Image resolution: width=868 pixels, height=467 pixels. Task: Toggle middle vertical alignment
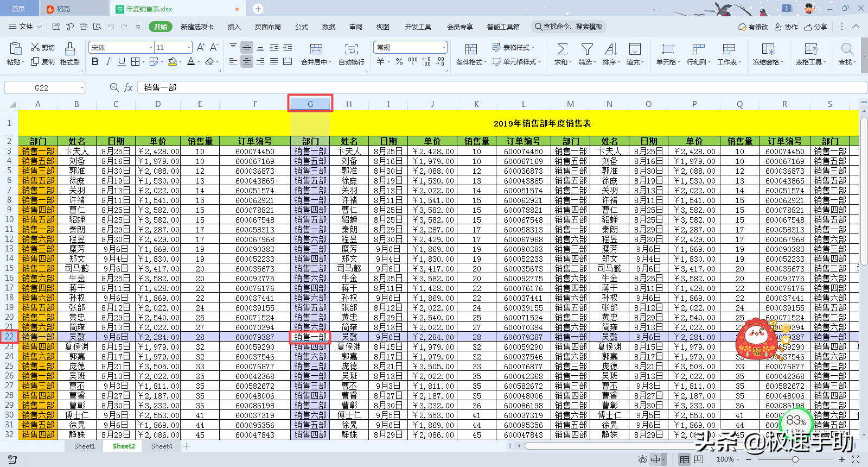(x=246, y=47)
